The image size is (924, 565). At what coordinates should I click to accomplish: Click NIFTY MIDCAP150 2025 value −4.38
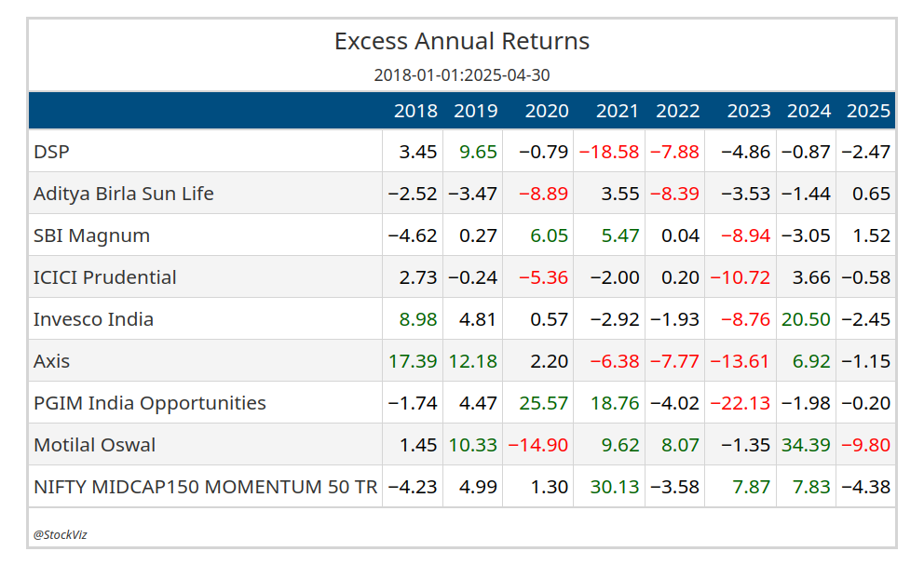(865, 487)
